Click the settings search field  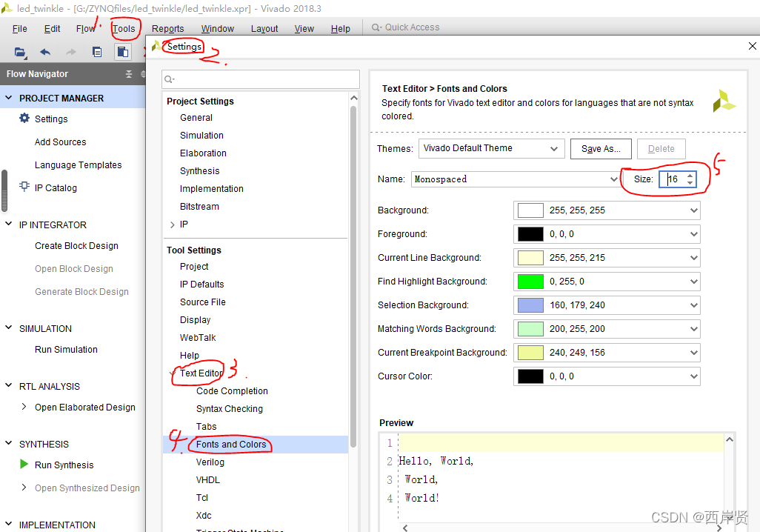tap(261, 79)
